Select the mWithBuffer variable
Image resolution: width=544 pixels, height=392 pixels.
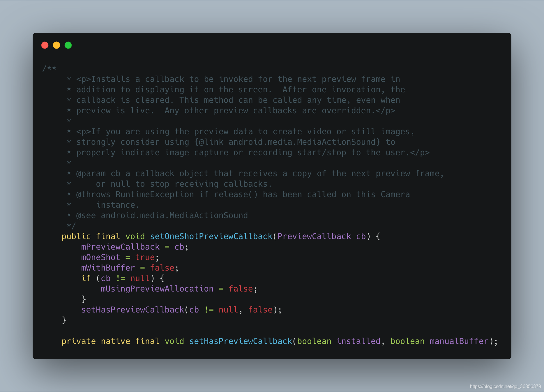pyautogui.click(x=108, y=268)
